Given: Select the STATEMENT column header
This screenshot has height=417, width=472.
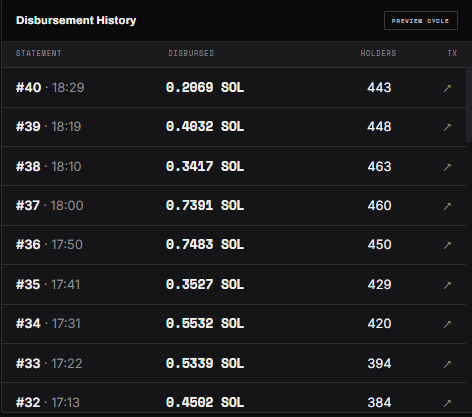Looking at the screenshot, I should [39, 53].
